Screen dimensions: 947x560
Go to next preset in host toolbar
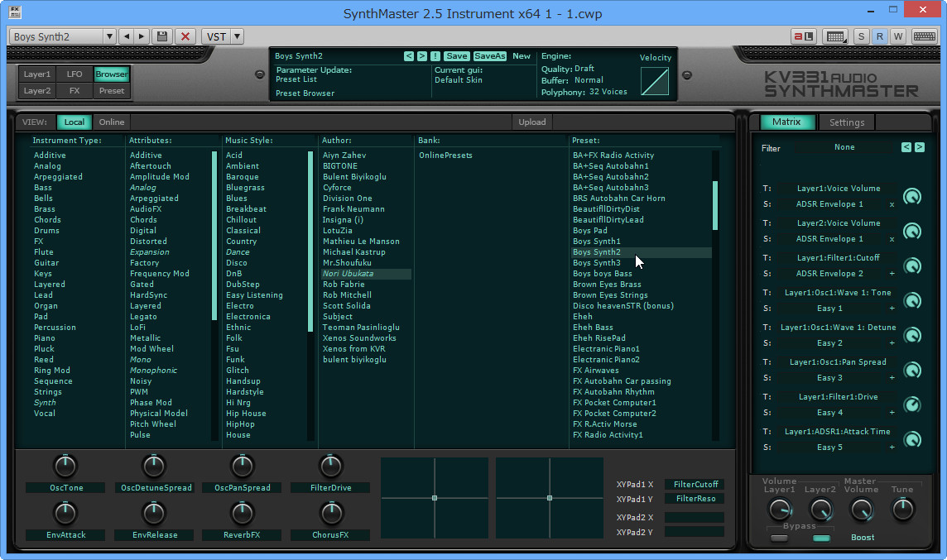pos(142,36)
